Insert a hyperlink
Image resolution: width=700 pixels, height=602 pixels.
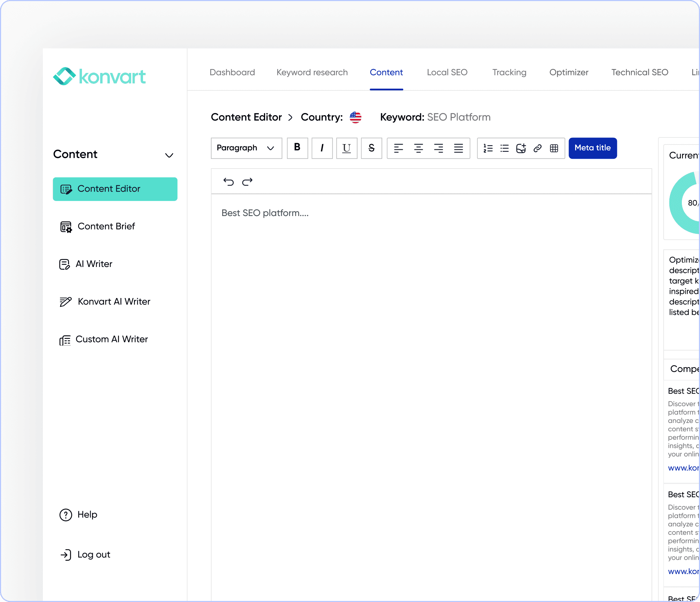click(537, 148)
